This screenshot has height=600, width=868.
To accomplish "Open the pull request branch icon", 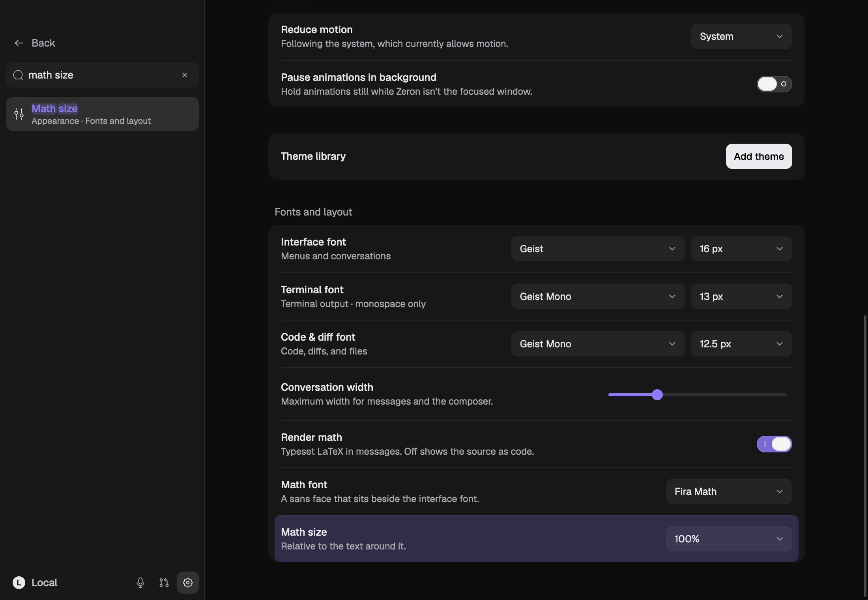I will [164, 583].
